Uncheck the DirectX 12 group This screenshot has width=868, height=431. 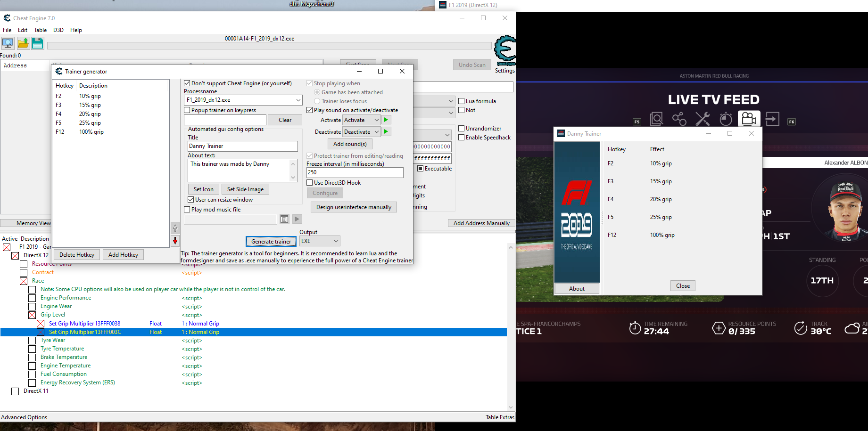coord(15,256)
